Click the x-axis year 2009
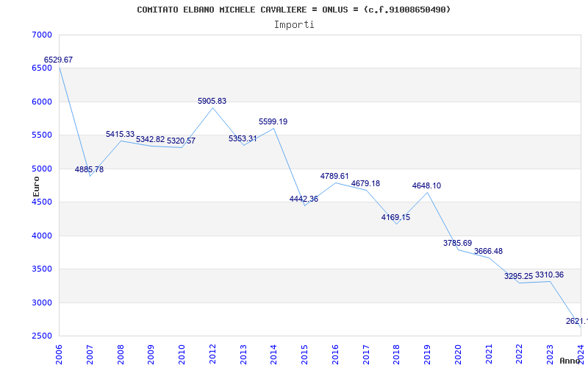 [151, 354]
